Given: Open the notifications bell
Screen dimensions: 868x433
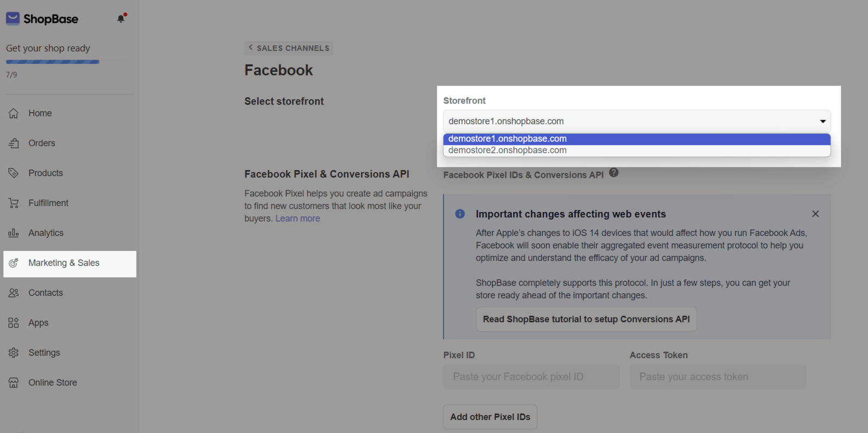Looking at the screenshot, I should (121, 18).
